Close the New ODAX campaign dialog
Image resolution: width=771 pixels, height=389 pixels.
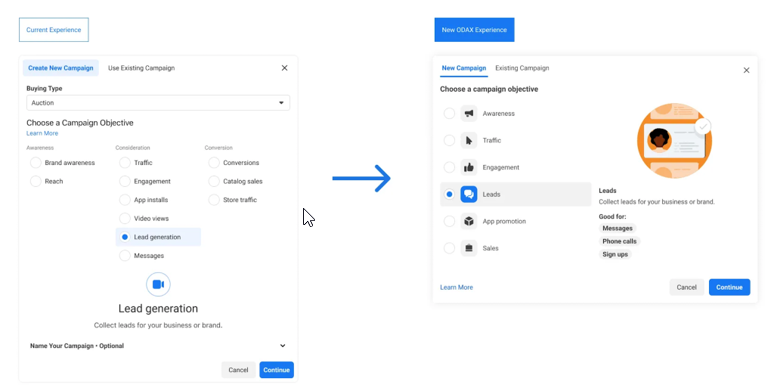[x=746, y=70]
